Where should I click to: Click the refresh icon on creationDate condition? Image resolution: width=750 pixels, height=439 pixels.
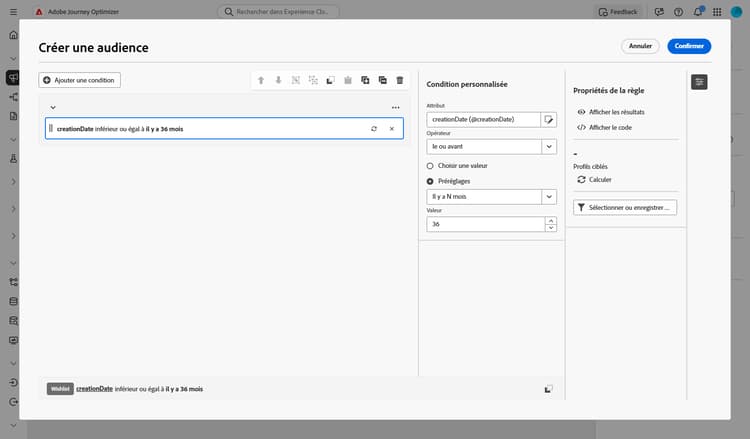(374, 129)
